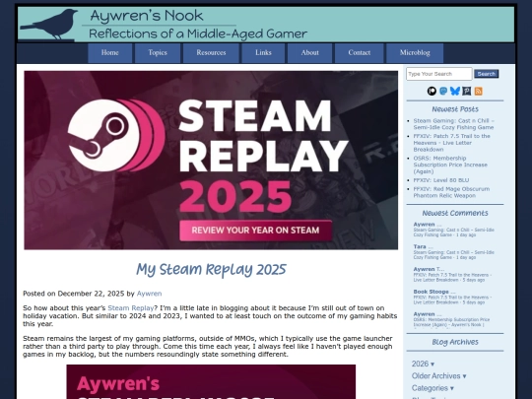Open post FFXIV: Level 80 BLU
This screenshot has width=532, height=399.
coord(441,180)
